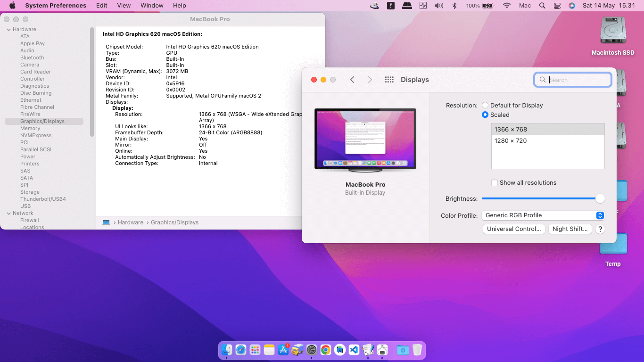Select Disc Burning in the sidebar
The height and width of the screenshot is (362, 644).
(36, 93)
